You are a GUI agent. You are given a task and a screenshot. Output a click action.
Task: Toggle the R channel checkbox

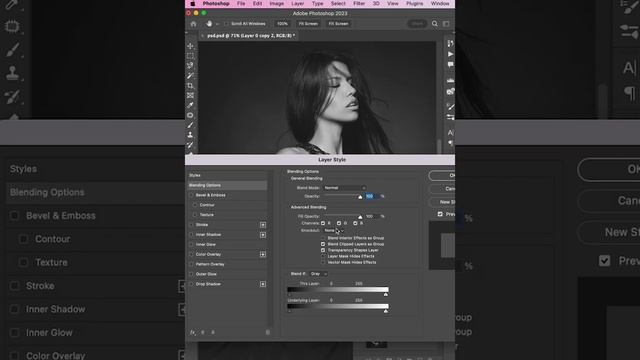click(x=323, y=223)
